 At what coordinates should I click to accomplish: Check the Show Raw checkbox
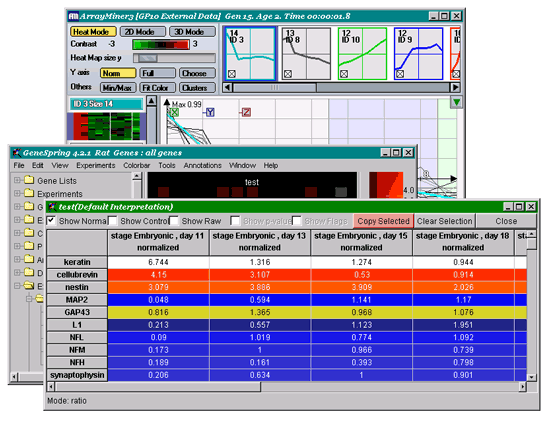click(x=174, y=221)
